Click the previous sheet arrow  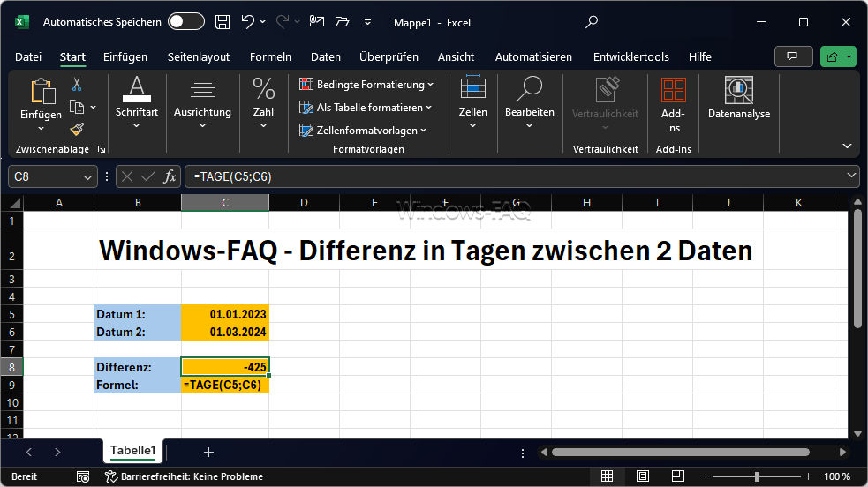[x=29, y=453]
